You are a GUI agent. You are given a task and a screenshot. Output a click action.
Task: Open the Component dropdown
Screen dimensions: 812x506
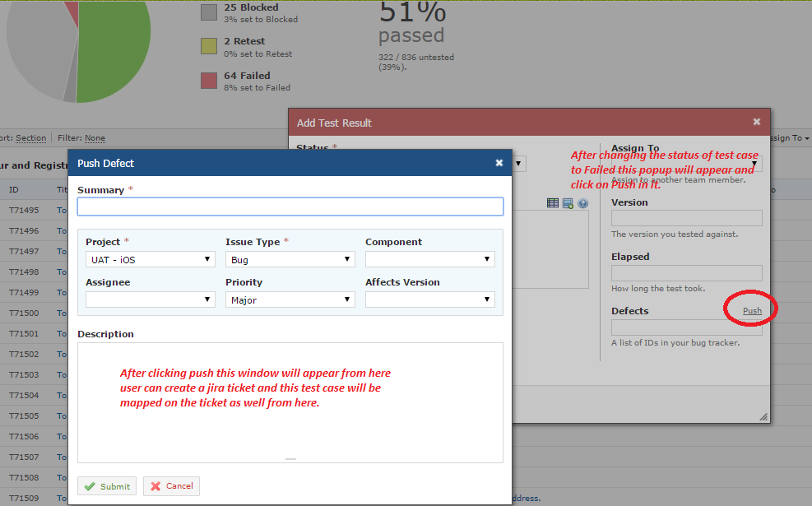[x=429, y=259]
